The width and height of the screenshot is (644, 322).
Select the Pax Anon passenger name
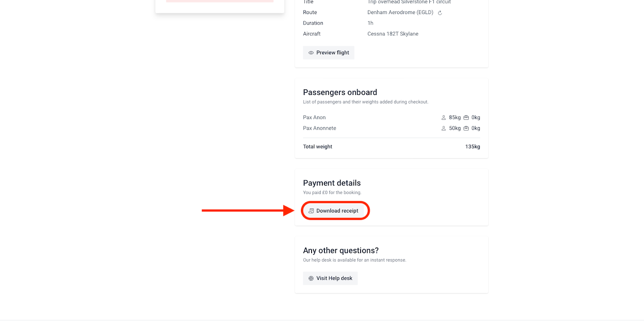pyautogui.click(x=314, y=118)
